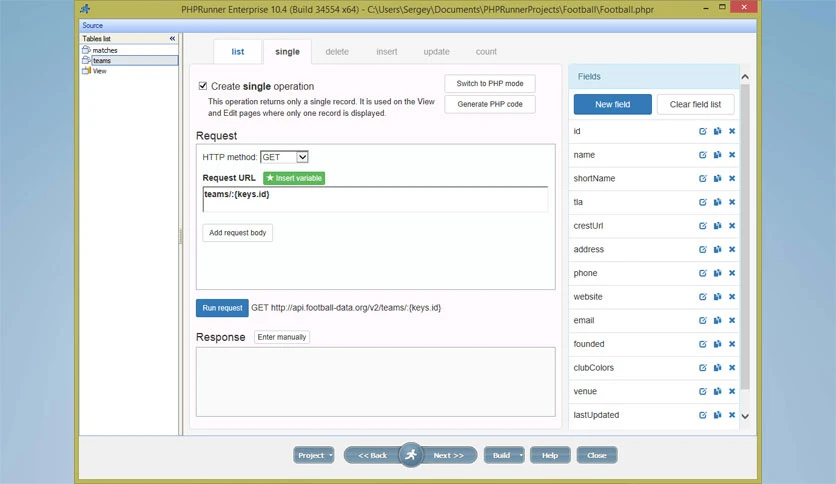This screenshot has width=836, height=484.
Task: Run the request
Action: pyautogui.click(x=222, y=308)
